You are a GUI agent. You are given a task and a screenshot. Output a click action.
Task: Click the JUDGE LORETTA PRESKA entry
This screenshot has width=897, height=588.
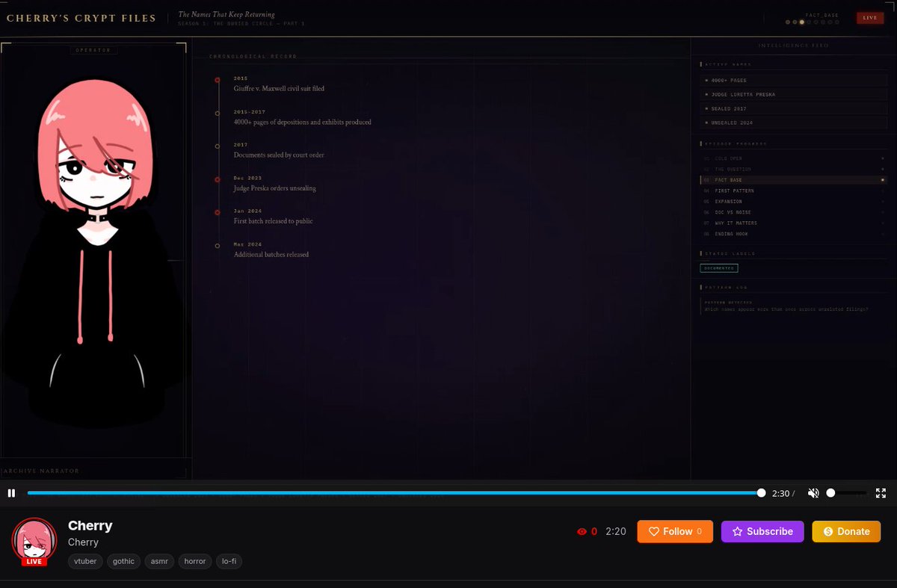click(793, 94)
